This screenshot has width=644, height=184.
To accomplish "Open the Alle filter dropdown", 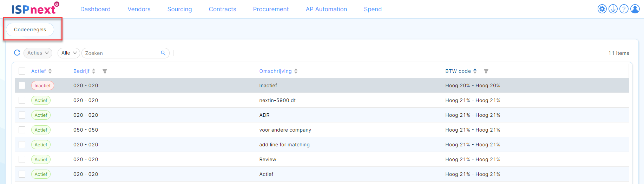I will click(69, 53).
